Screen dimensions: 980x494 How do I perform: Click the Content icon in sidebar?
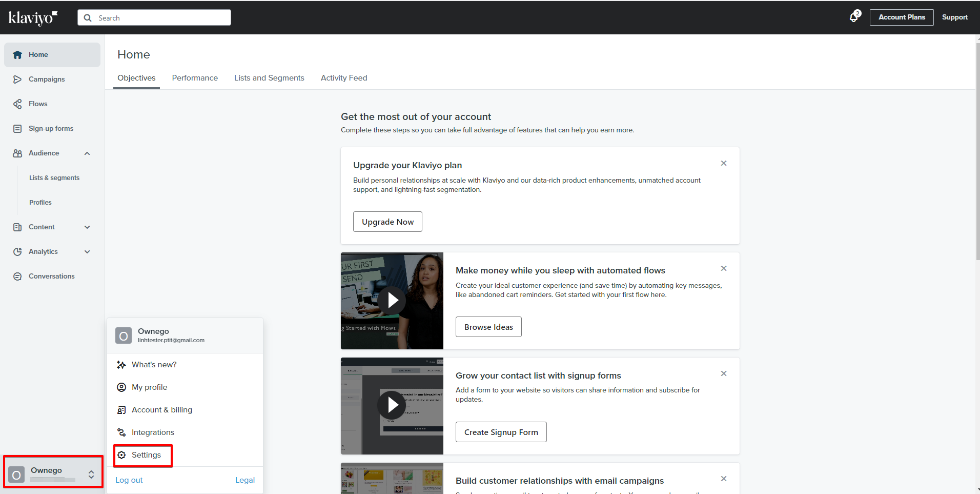[x=17, y=227]
